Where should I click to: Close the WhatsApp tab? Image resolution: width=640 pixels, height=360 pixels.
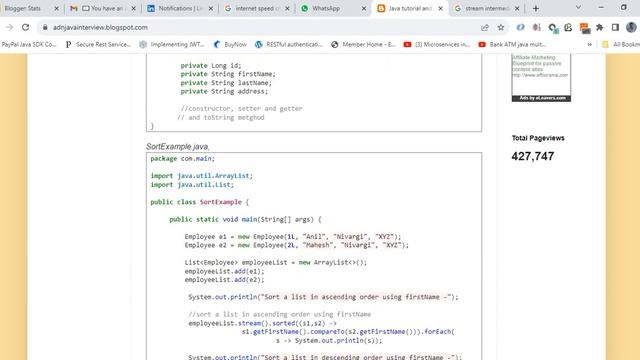(x=364, y=8)
